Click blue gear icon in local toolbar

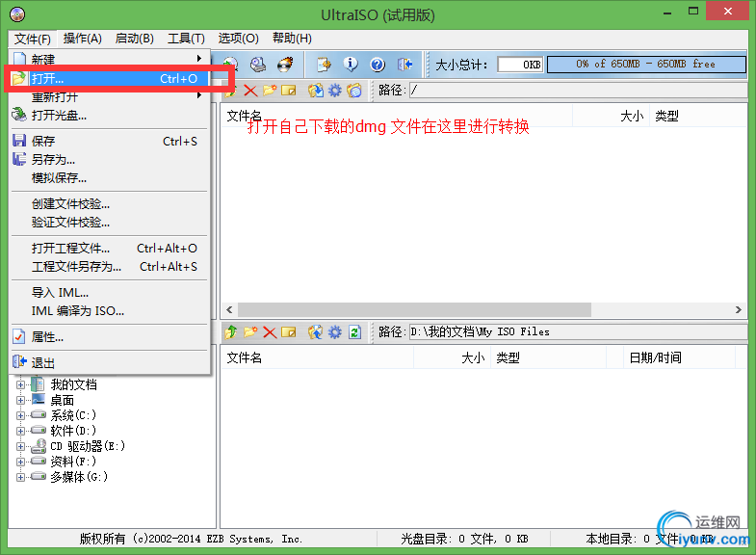coord(334,332)
